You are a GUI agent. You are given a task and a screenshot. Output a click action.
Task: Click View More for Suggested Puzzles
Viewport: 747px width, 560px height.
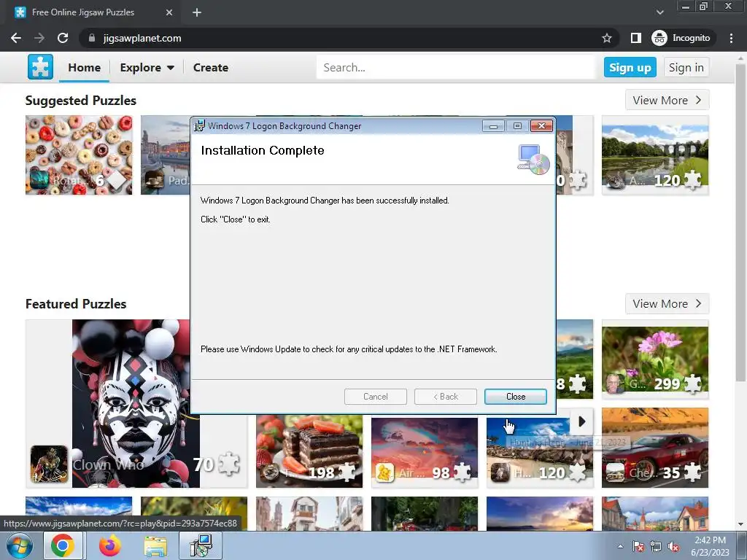[667, 100]
